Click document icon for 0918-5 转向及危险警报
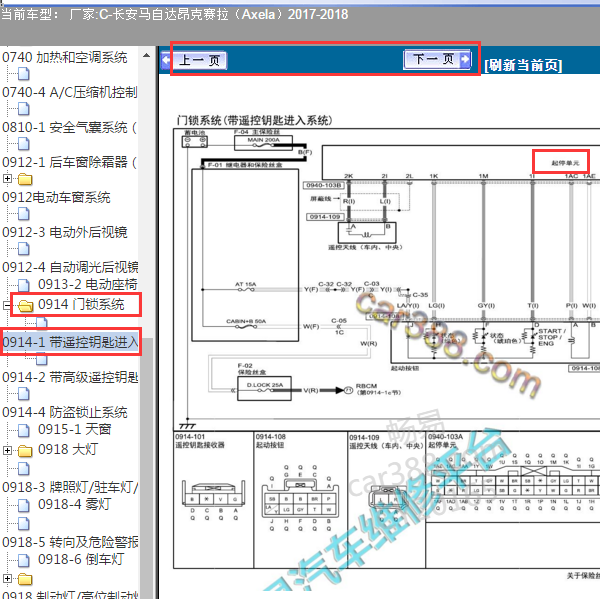600x599 pixels. point(24,523)
